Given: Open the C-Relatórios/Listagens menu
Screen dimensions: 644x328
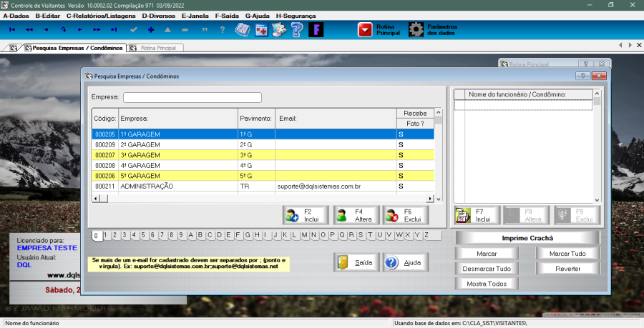Looking at the screenshot, I should pyautogui.click(x=99, y=15).
